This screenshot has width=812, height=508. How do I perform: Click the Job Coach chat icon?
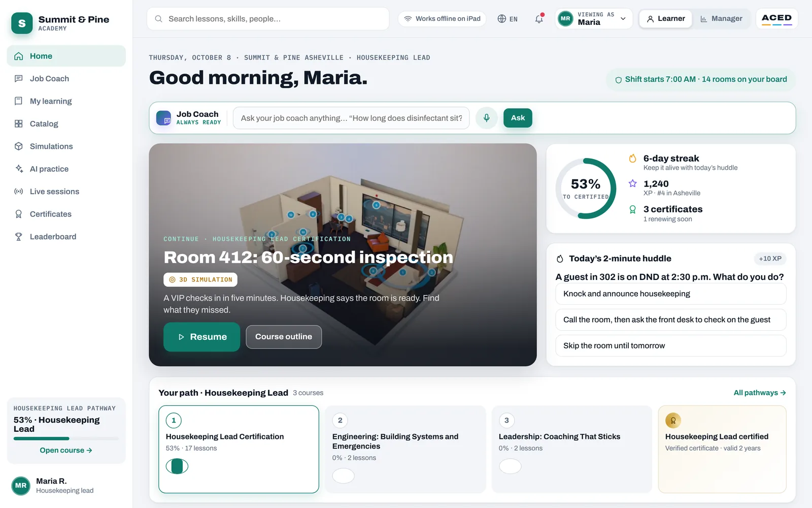coord(163,118)
